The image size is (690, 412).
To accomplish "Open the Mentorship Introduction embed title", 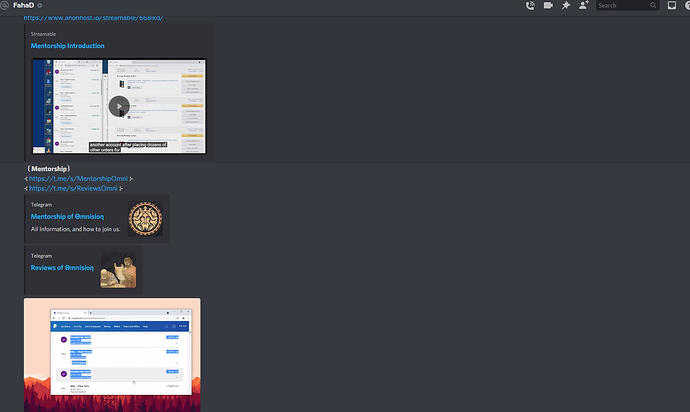I will pos(67,45).
